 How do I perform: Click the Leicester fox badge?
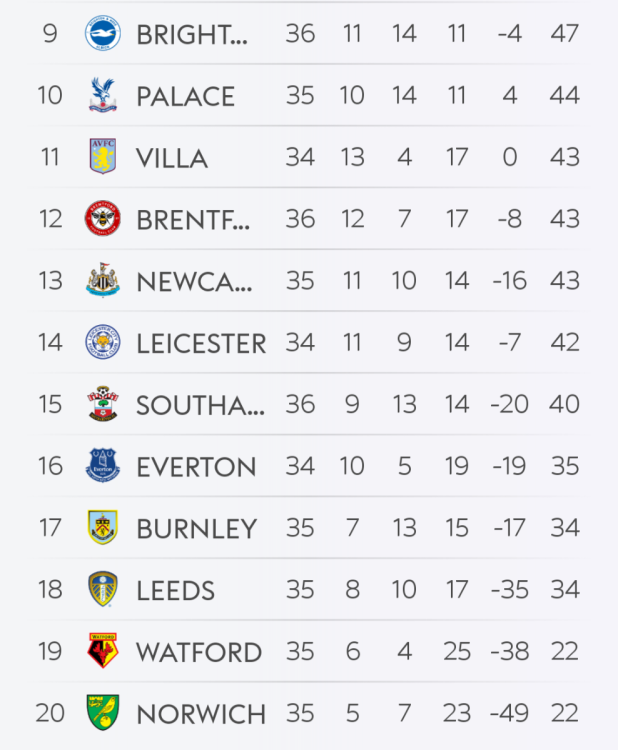click(x=102, y=343)
